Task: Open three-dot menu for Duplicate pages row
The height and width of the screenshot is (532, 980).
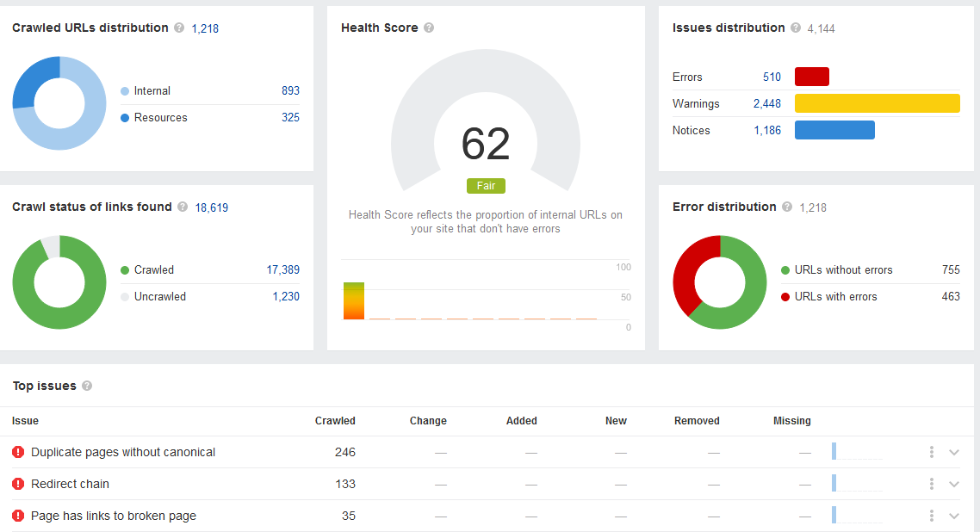Action: coord(931,452)
